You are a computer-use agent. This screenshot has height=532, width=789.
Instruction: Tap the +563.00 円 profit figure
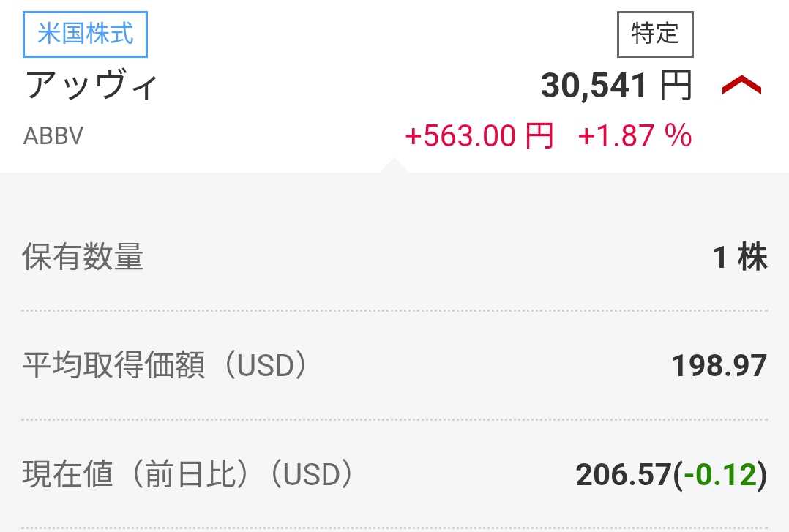479,136
